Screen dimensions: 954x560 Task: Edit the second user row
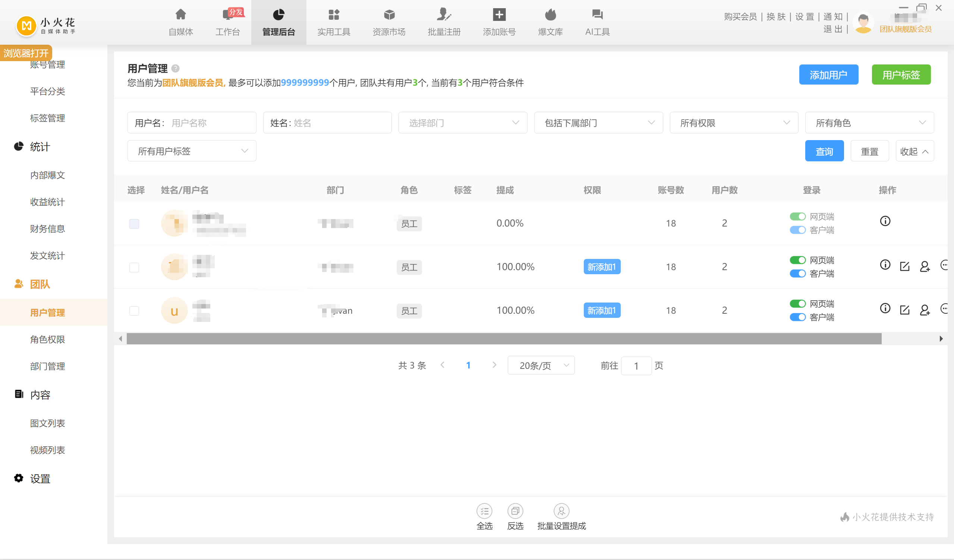(904, 266)
